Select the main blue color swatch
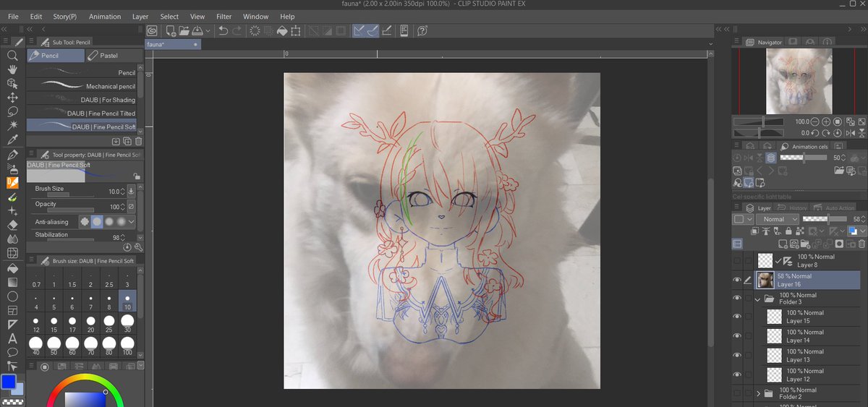The height and width of the screenshot is (407, 868). point(9,381)
